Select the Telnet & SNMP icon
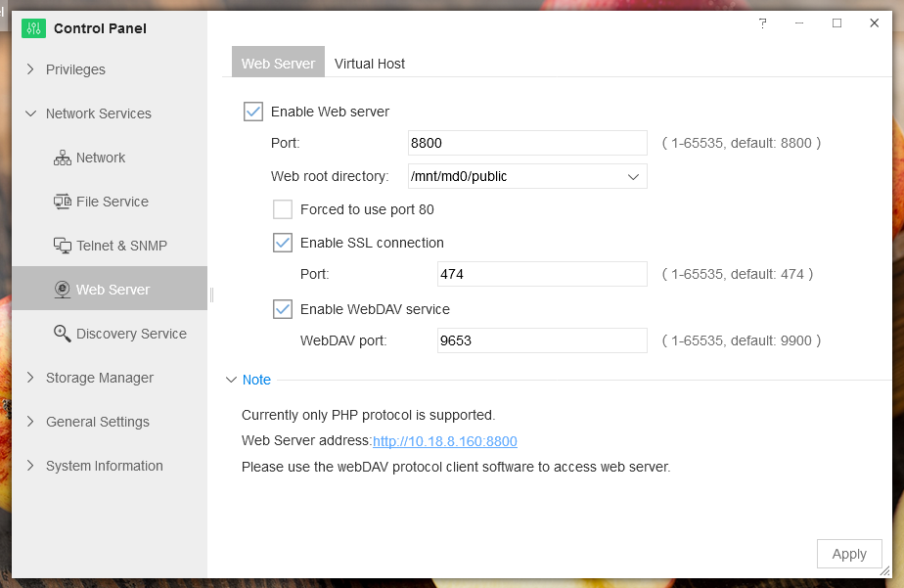Viewport: 904px width, 588px height. click(63, 246)
